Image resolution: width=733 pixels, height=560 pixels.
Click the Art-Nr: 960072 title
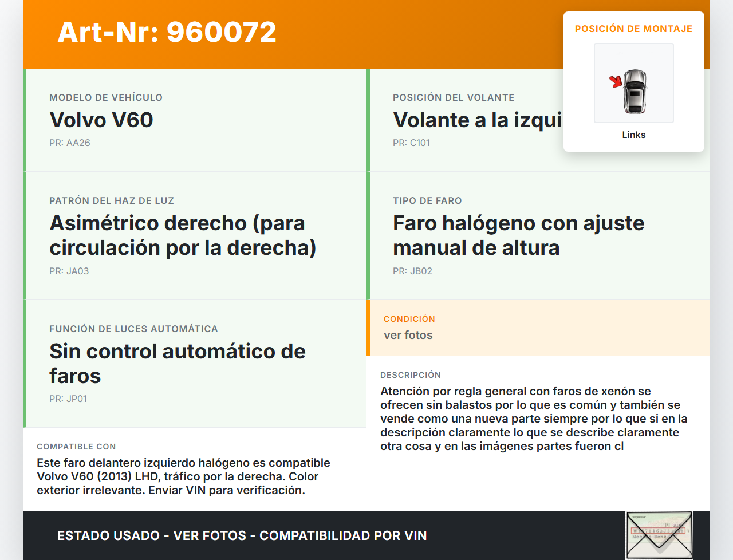point(167,32)
